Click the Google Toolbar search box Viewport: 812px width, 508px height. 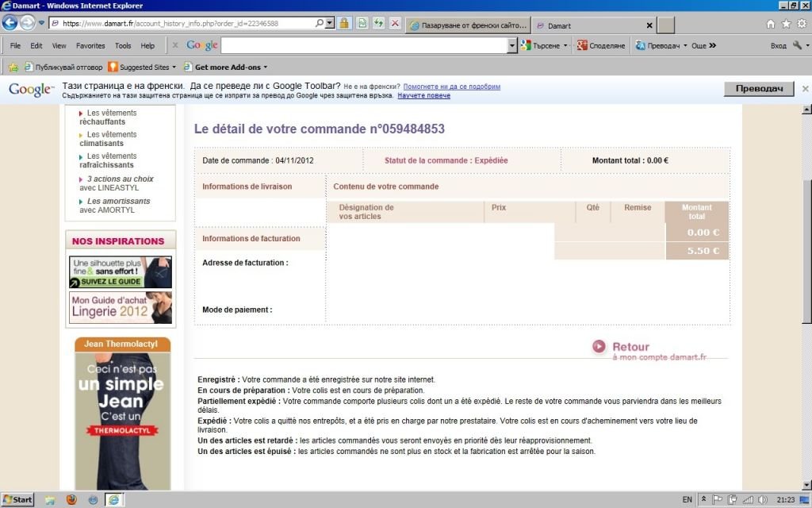click(x=365, y=45)
